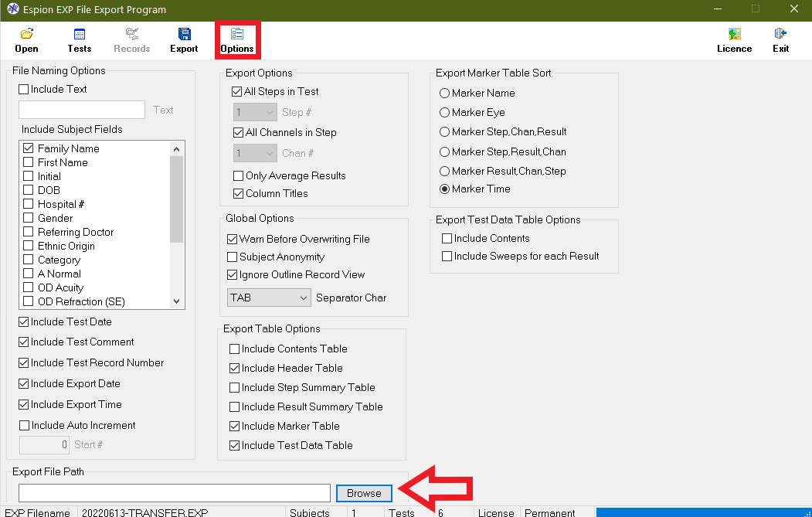Select Marker Step,Chan,Result sort

(444, 131)
